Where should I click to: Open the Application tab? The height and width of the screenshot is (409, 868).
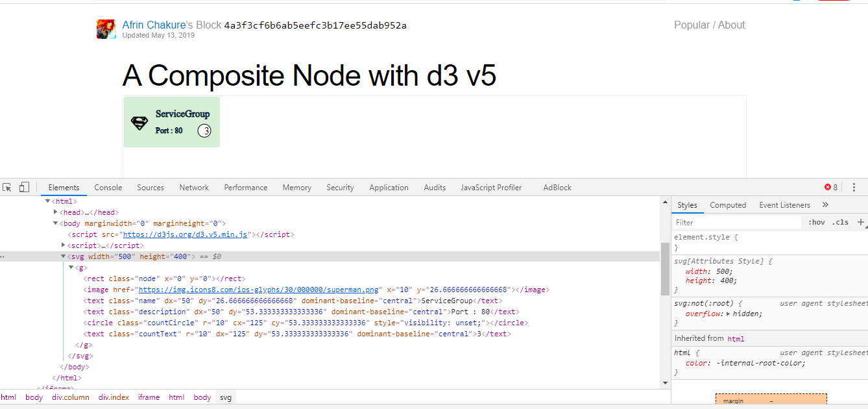click(x=389, y=187)
